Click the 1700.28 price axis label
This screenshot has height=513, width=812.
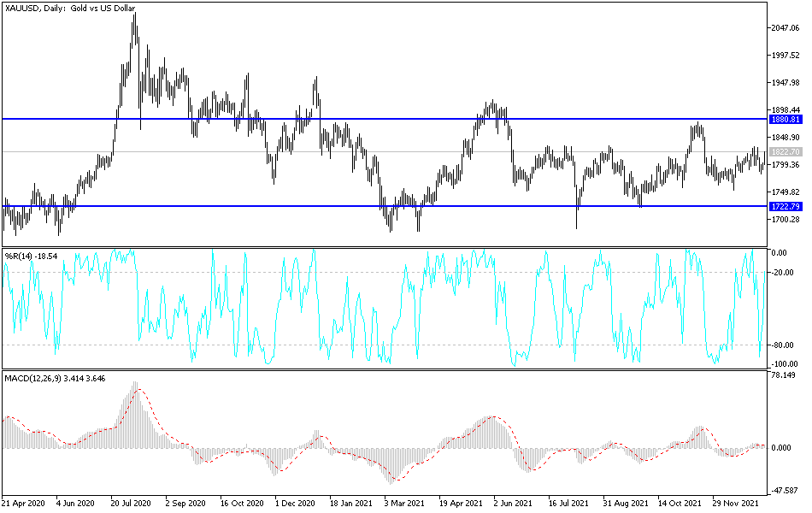pos(785,220)
